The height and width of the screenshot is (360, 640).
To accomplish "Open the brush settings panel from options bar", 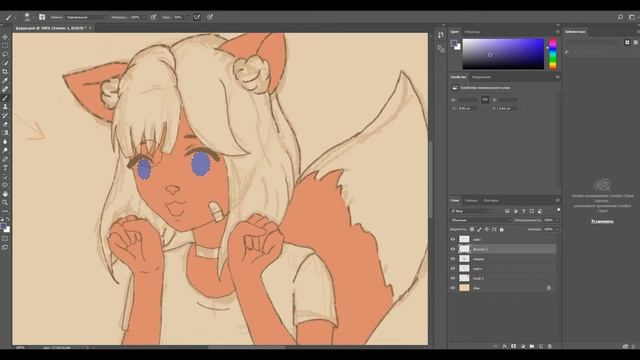I will tap(42, 17).
